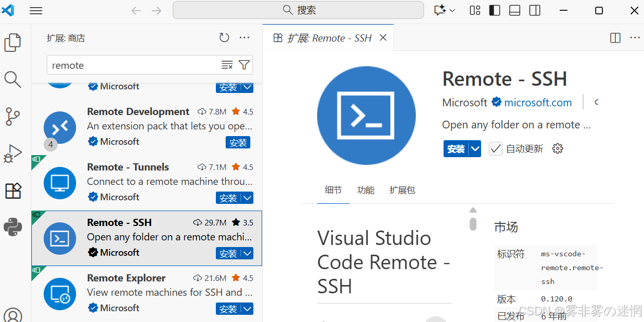Switch to the 扩展包 tab
644x322 pixels.
pos(402,190)
